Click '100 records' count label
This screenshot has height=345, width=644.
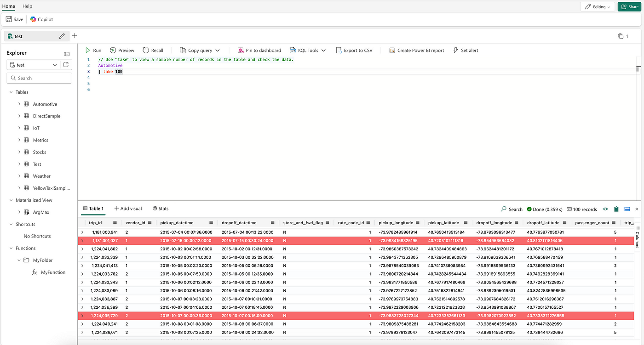582,209
